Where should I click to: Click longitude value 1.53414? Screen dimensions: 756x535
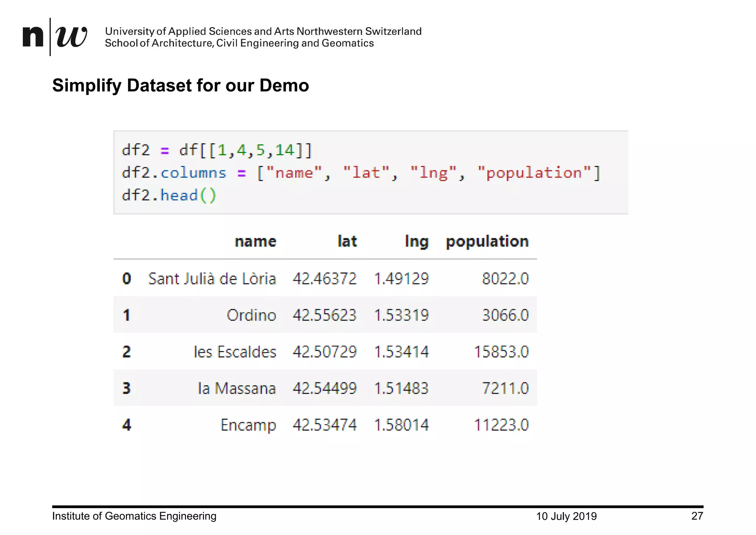[x=402, y=352]
